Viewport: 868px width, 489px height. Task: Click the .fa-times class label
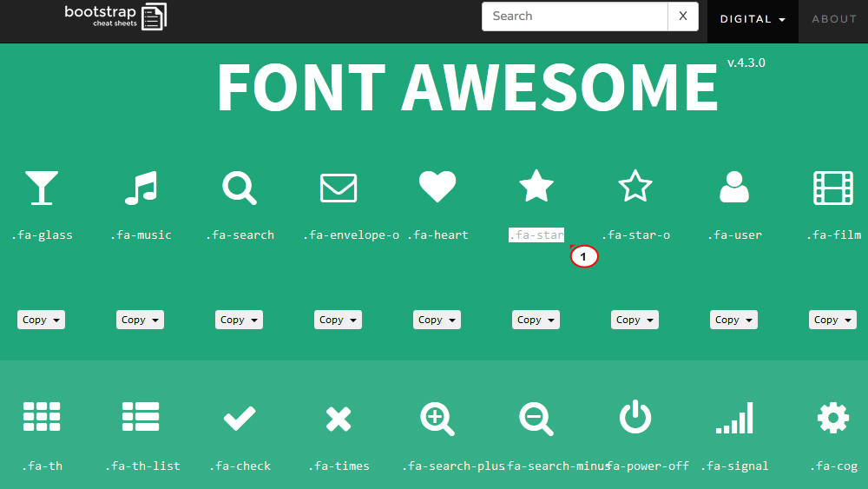[x=339, y=466]
